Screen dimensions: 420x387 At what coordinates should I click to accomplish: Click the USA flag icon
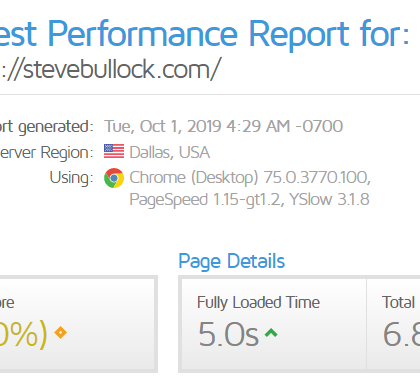pyautogui.click(x=114, y=151)
